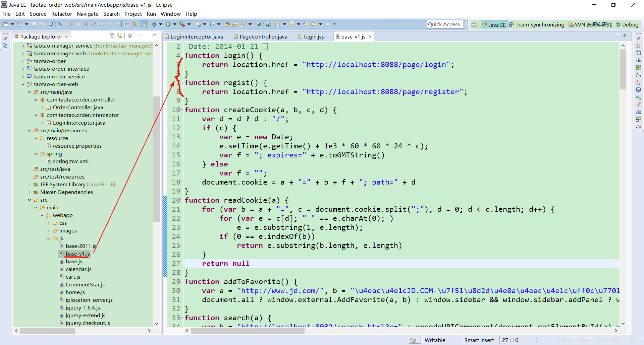Image resolution: width=644 pixels, height=345 pixels.
Task: Click the Run Last Tool external icon
Action: [x=182, y=24]
